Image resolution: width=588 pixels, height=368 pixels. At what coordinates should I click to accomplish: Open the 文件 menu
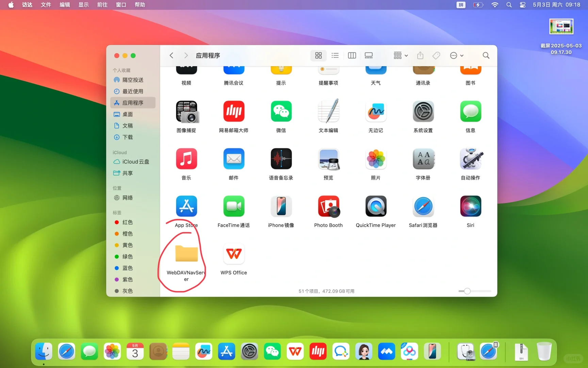point(46,5)
